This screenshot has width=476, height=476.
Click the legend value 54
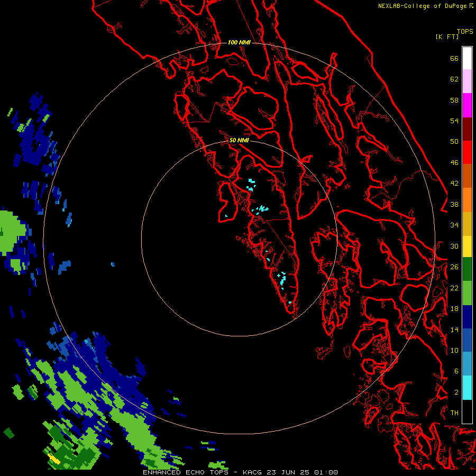click(x=454, y=121)
